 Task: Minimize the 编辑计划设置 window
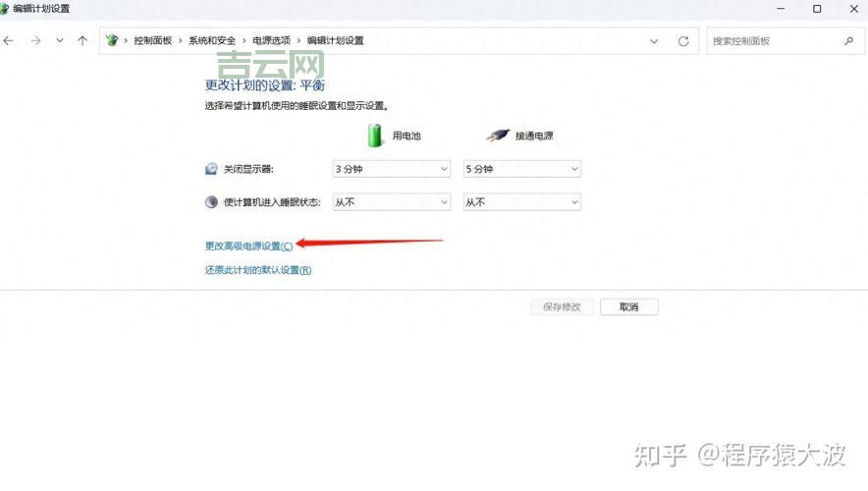coord(781,9)
